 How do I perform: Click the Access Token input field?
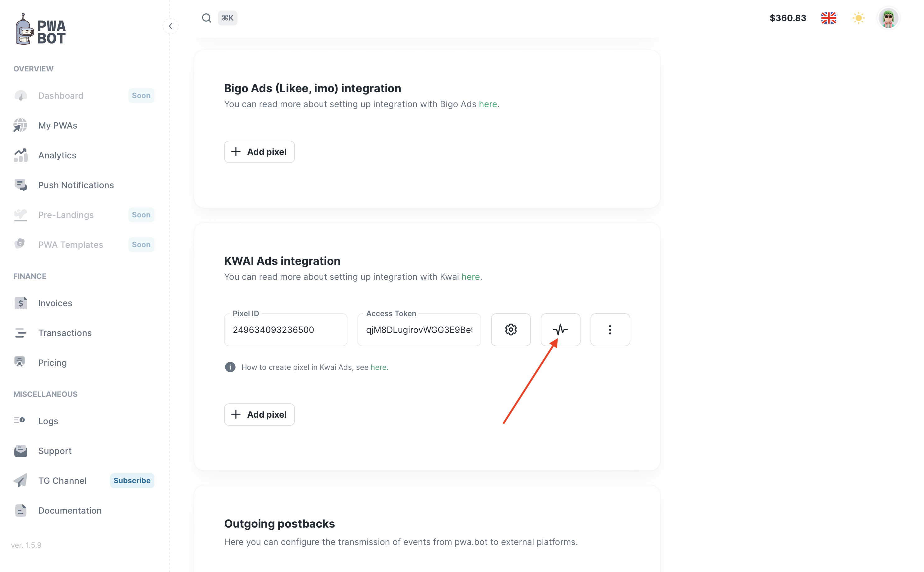click(x=419, y=330)
